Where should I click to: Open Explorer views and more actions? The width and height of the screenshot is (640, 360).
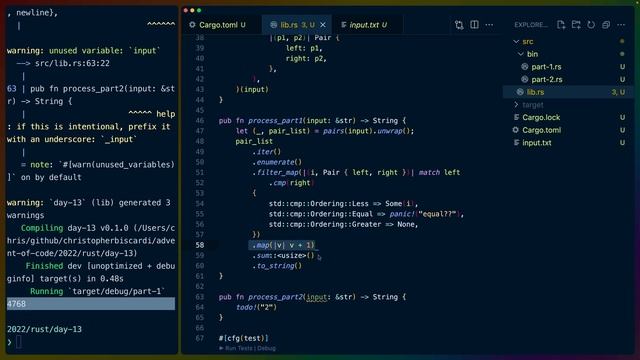pyautogui.click(x=621, y=25)
